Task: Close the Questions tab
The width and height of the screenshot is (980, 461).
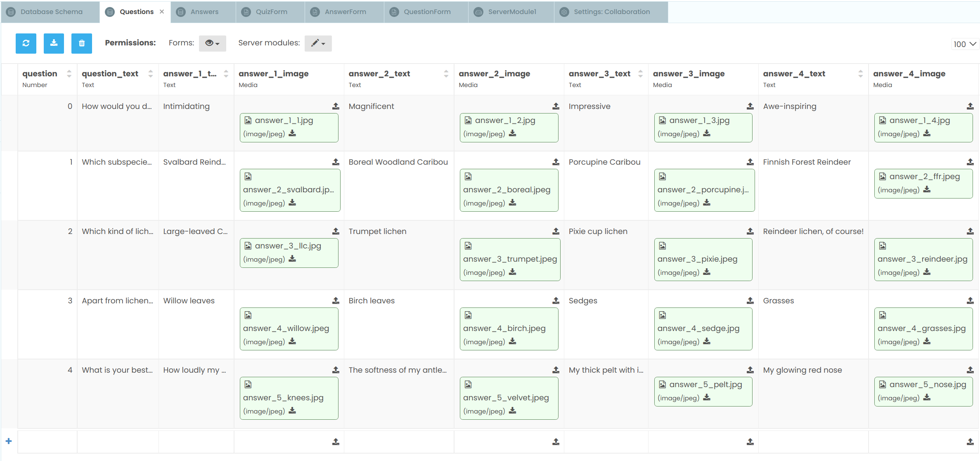Action: click(162, 12)
